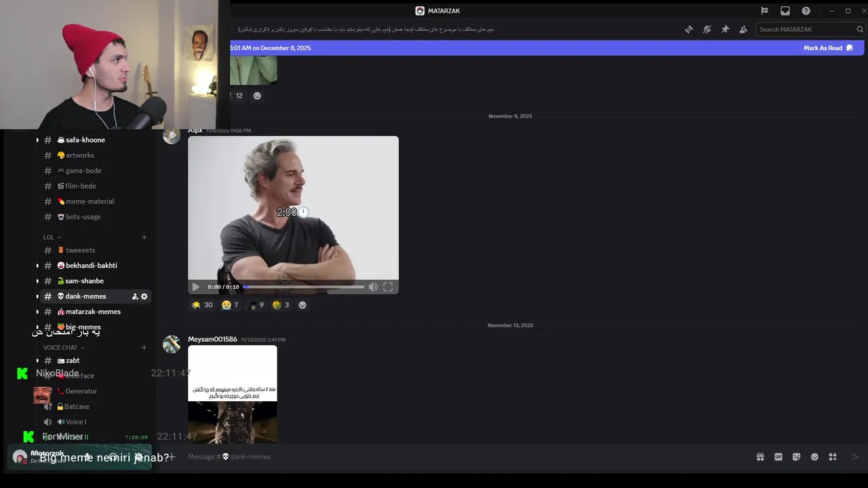This screenshot has width=868, height=488.
Task: Show pinned messages with the pin icon
Action: tap(725, 29)
